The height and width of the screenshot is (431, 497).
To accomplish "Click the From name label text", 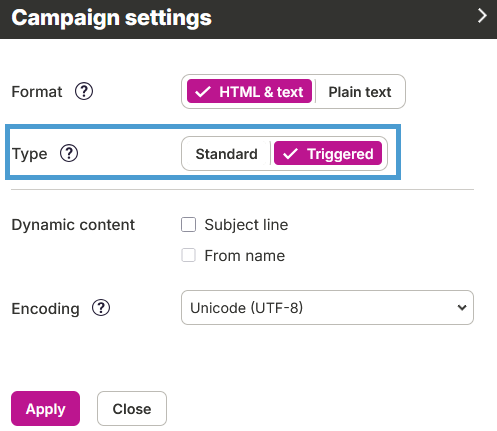I will pos(245,256).
